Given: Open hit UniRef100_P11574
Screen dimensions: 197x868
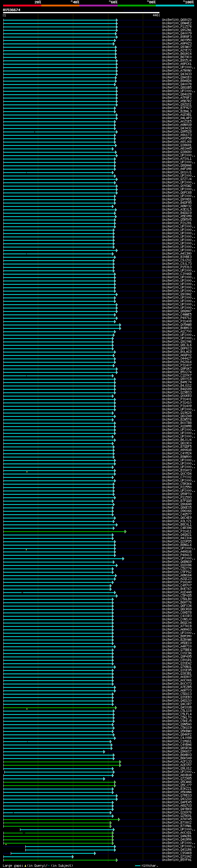Looking at the screenshot, I should [177, 26].
